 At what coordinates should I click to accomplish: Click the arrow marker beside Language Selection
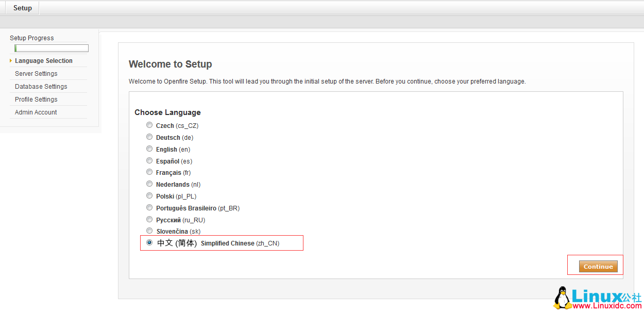pos(11,60)
